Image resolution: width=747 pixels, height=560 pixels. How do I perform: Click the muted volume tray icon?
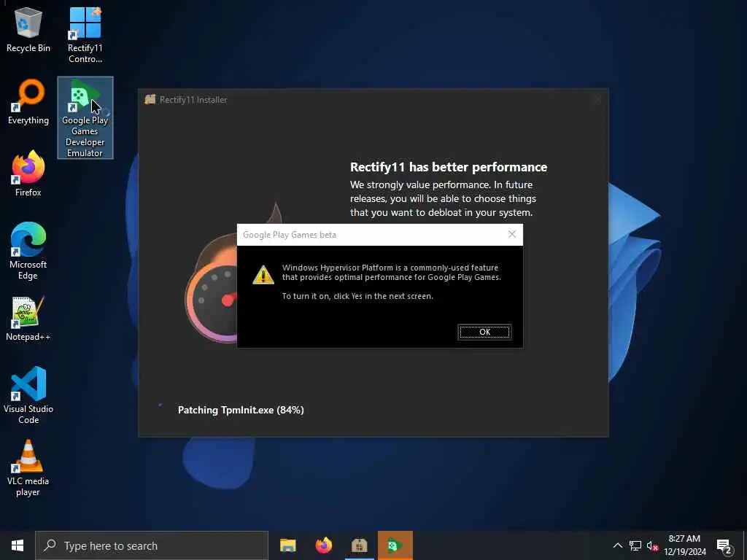pyautogui.click(x=652, y=545)
